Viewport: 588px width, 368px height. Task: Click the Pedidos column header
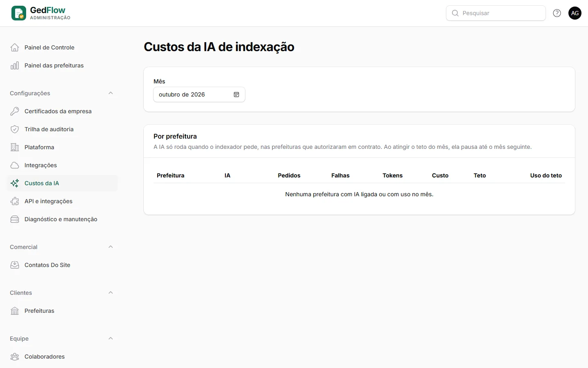(289, 175)
